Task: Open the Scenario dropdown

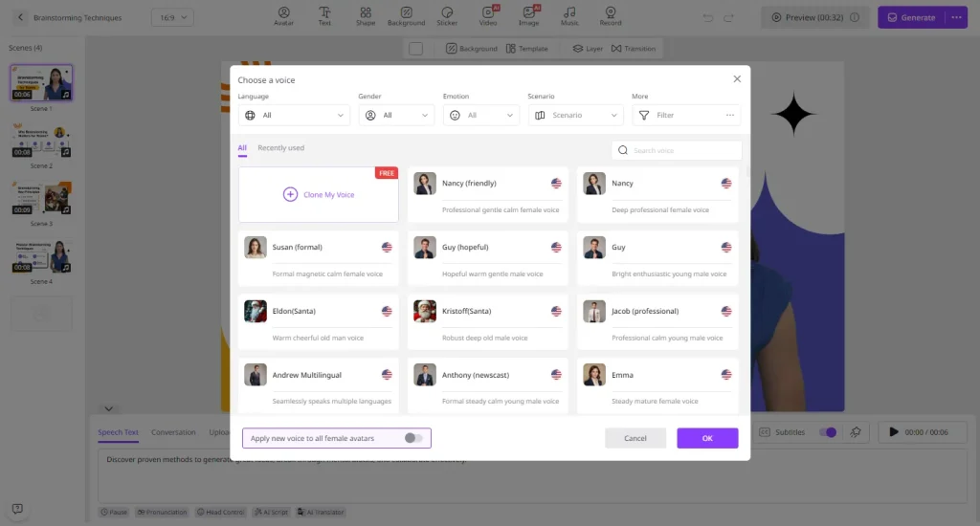Action: click(575, 115)
